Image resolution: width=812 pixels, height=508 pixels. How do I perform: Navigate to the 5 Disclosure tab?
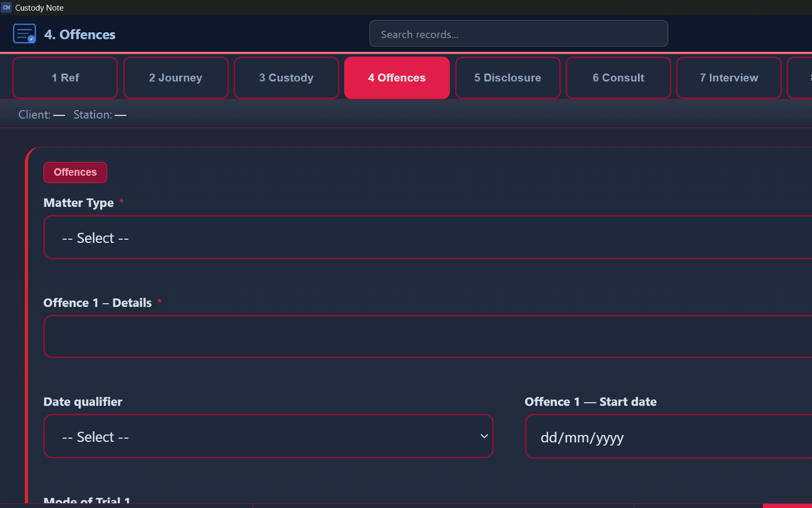[x=508, y=78]
